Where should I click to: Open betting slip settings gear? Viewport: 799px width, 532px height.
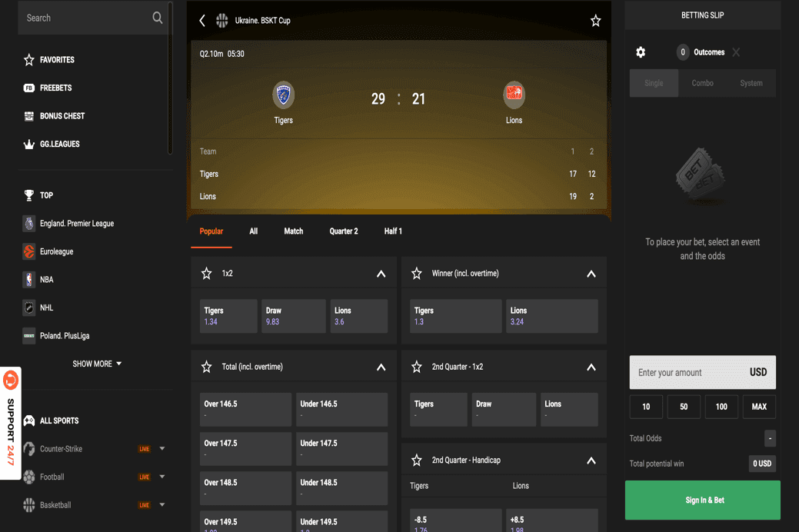point(641,52)
